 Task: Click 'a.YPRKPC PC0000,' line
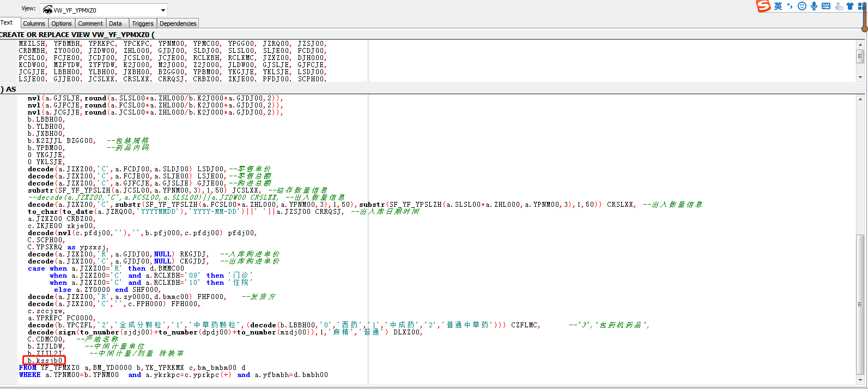(62, 318)
